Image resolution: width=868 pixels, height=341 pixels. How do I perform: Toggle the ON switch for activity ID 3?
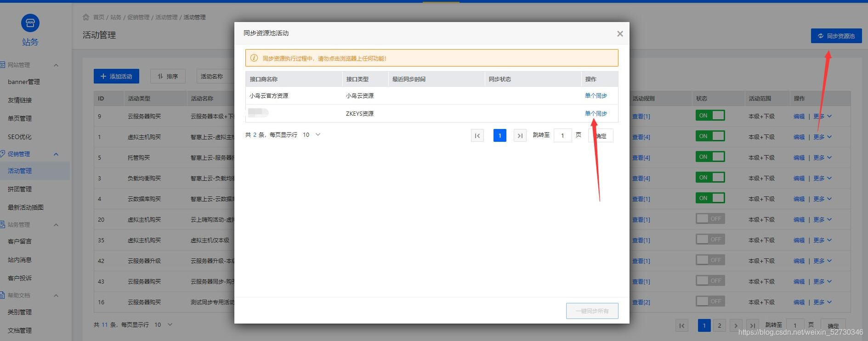pyautogui.click(x=710, y=177)
